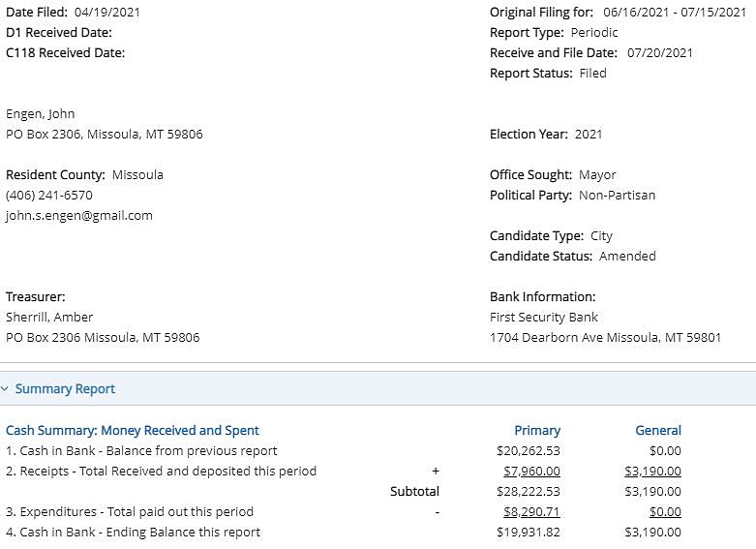756x549 pixels.
Task: Open the General expenditures $0.00 link
Action: point(665,511)
